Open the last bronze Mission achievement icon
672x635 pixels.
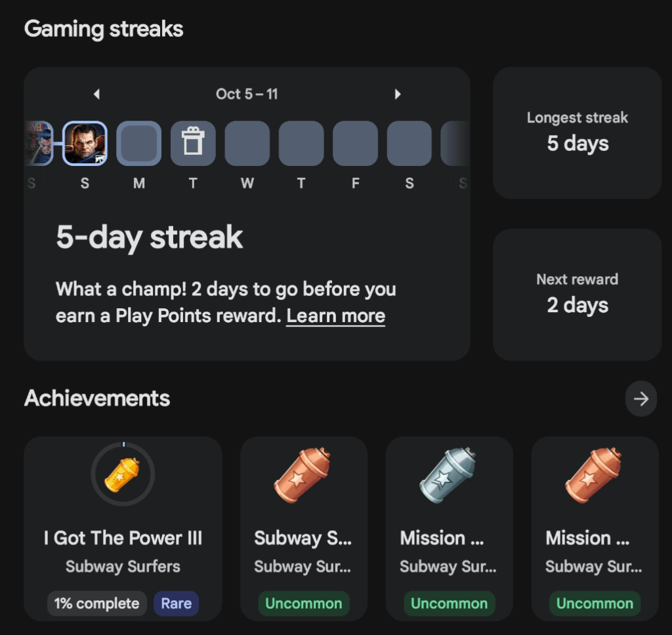593,475
